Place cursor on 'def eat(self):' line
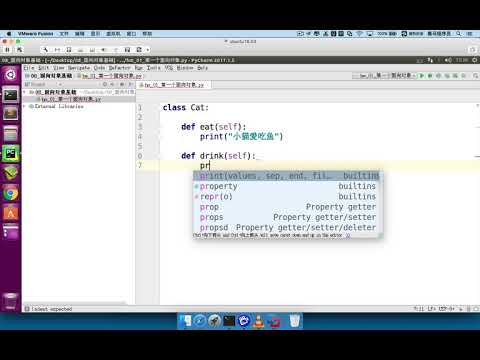This screenshot has width=480, height=360. pos(214,127)
